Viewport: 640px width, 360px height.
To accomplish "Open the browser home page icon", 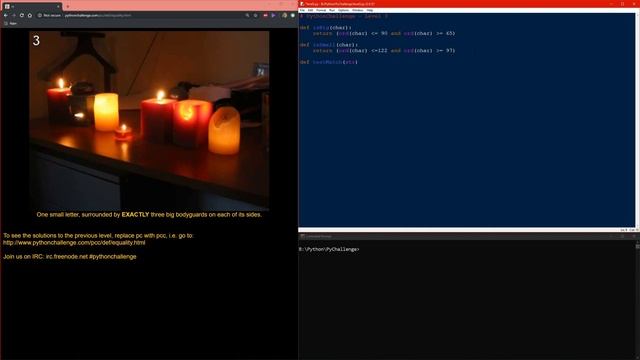I will click(30, 15).
